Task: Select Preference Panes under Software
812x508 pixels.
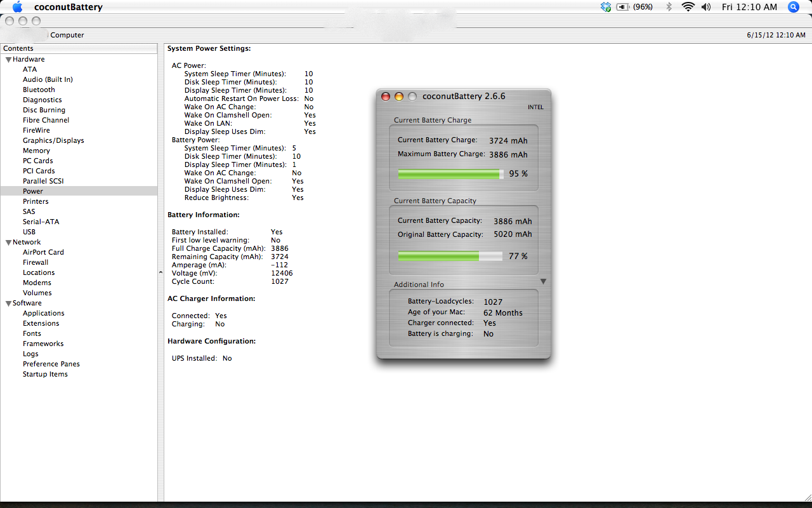Action: coord(51,364)
